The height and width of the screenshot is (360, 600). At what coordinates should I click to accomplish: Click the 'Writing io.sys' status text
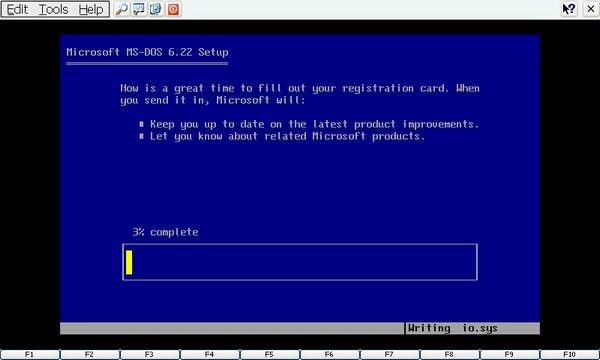pos(453,328)
